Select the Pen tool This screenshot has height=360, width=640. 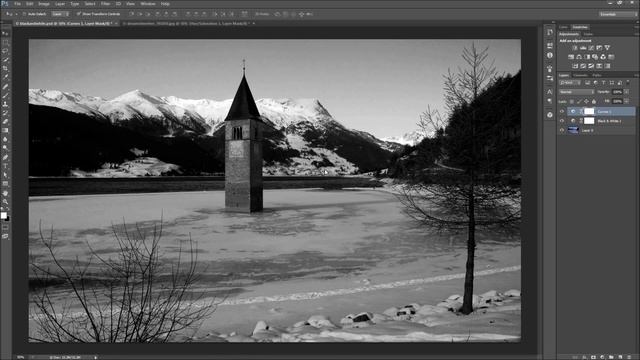(x=6, y=158)
